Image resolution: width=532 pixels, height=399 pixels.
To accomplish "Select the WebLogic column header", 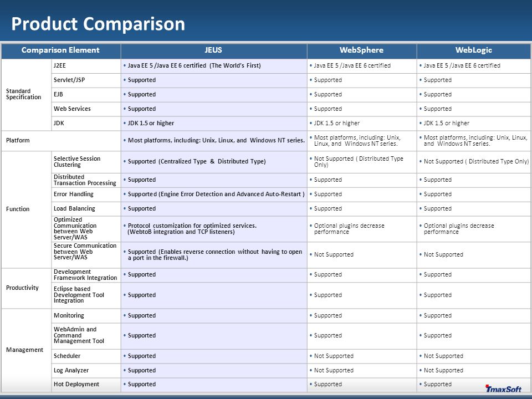I will (474, 50).
